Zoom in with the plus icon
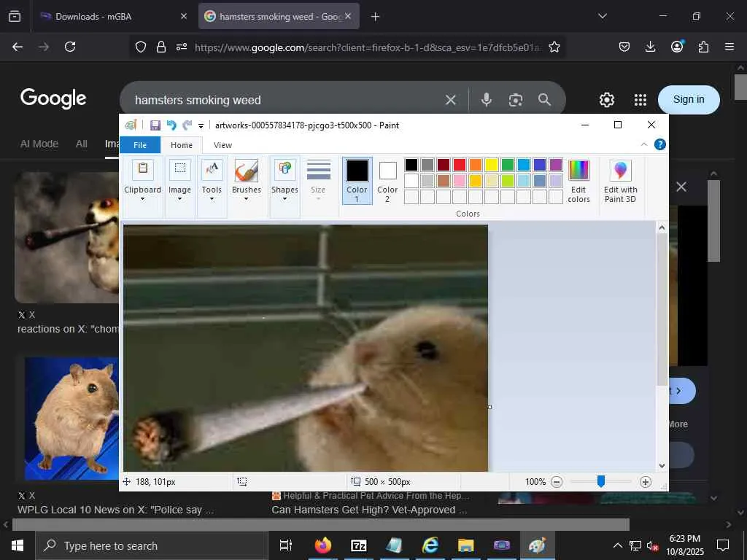This screenshot has height=560, width=747. [x=645, y=482]
